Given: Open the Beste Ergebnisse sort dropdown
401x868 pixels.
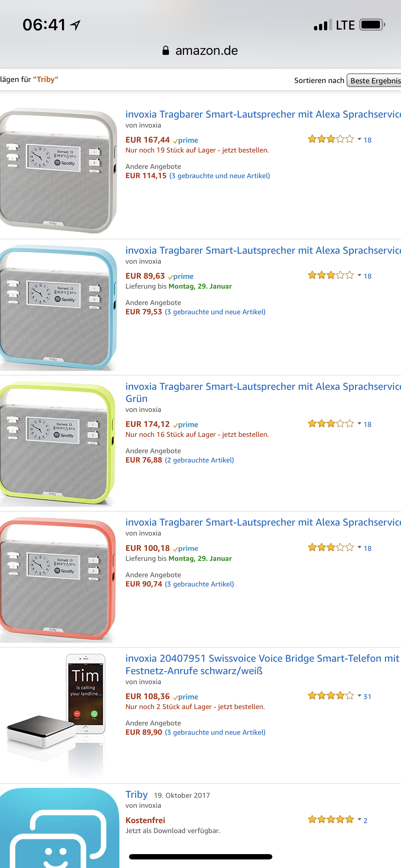Looking at the screenshot, I should pyautogui.click(x=374, y=81).
